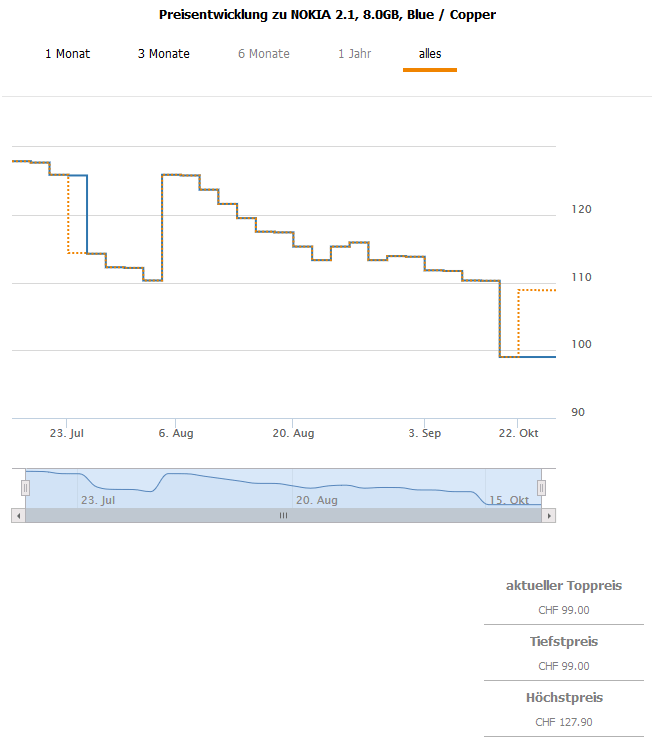The image size is (654, 744).
Task: Select the 1 Monat time range tab
Action: [x=67, y=54]
